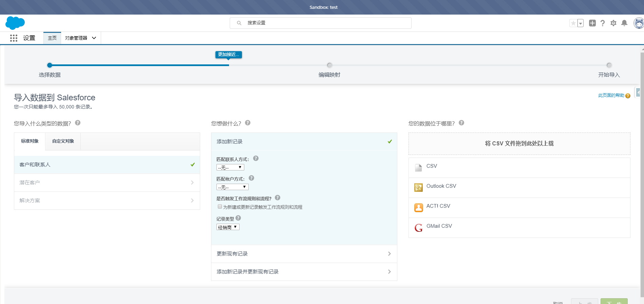Click help icon beside 是否触发工作流规则和流程
The width and height of the screenshot is (644, 304).
click(x=278, y=198)
